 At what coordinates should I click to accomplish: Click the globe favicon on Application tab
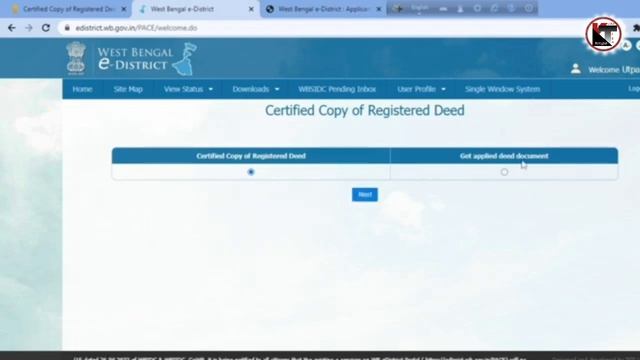pyautogui.click(x=270, y=9)
